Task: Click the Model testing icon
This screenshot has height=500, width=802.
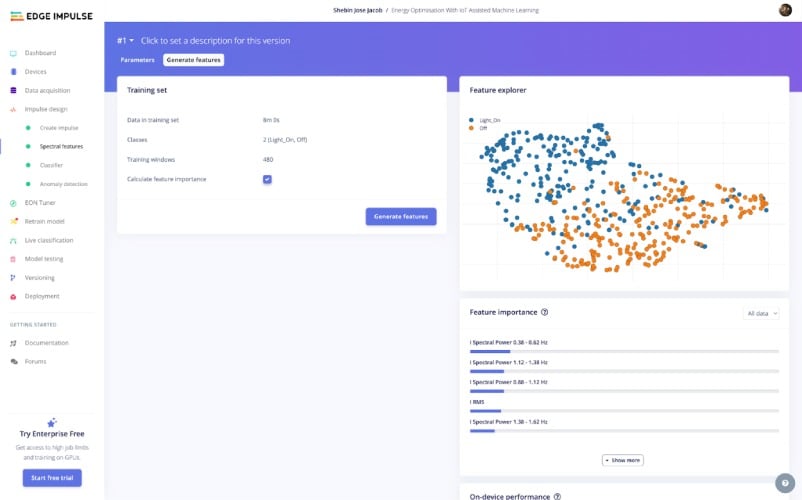Action: pyautogui.click(x=13, y=259)
